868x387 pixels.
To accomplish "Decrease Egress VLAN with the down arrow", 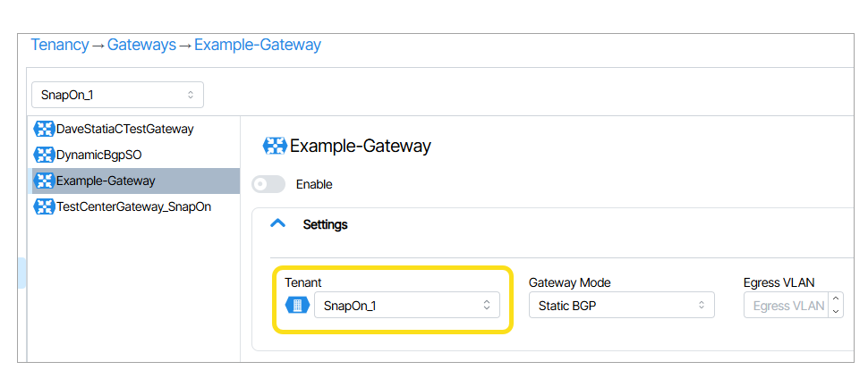I will tap(836, 311).
